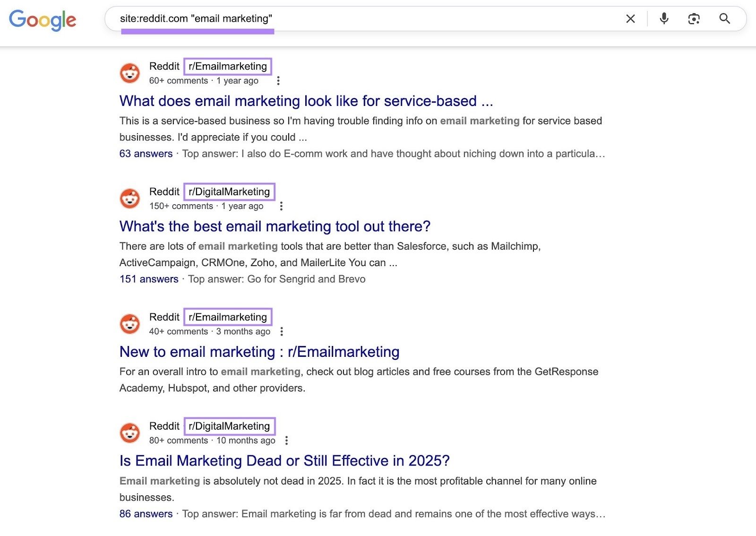Screen dimensions: 756x536
Task: Click the r/DigitalMarketing label on the last result
Action: [x=230, y=426]
